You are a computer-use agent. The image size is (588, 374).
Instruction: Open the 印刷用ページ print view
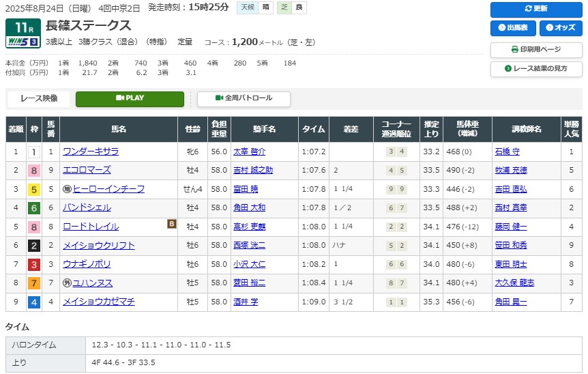coord(536,50)
